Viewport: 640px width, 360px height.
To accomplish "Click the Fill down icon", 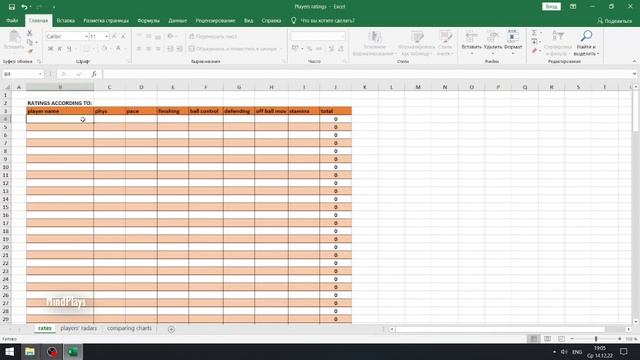I will click(534, 42).
